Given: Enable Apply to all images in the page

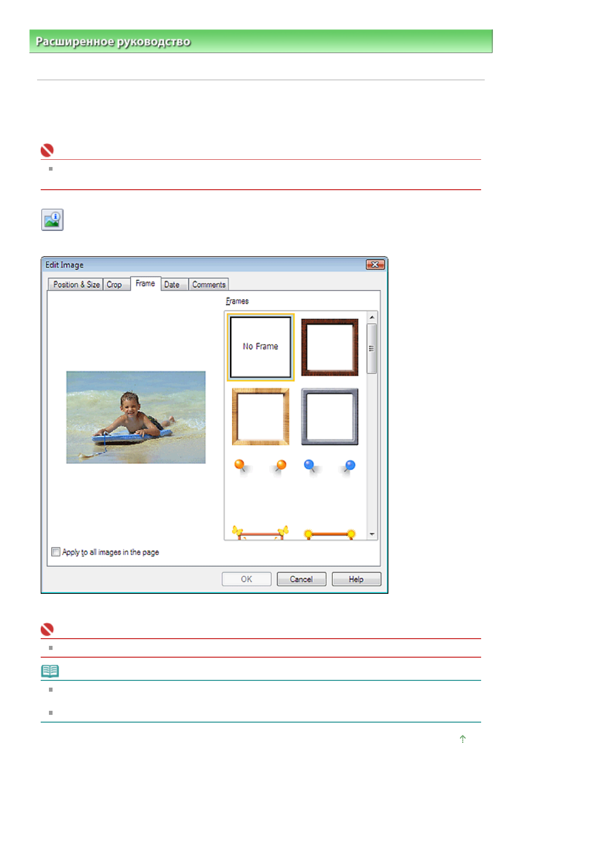Looking at the screenshot, I should [x=56, y=552].
